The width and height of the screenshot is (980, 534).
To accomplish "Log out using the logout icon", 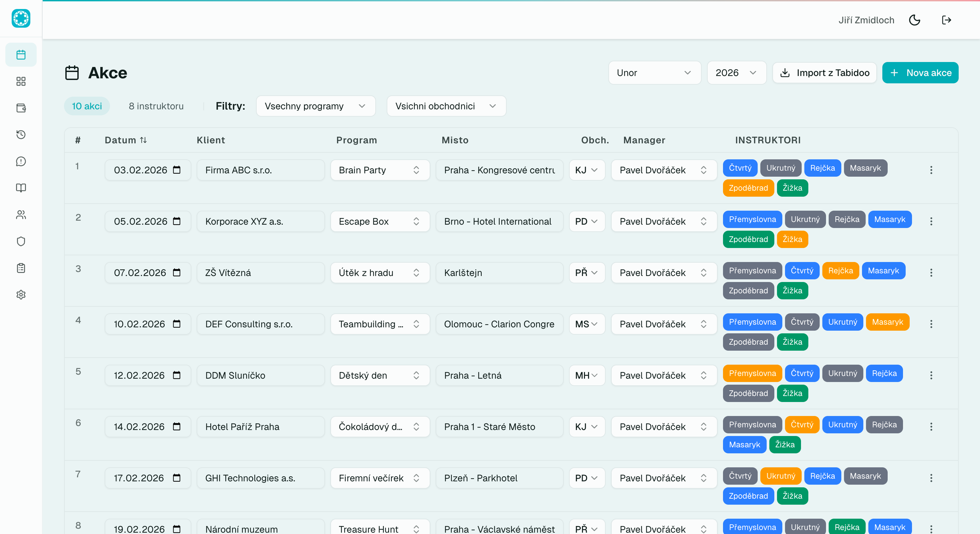I will point(947,20).
